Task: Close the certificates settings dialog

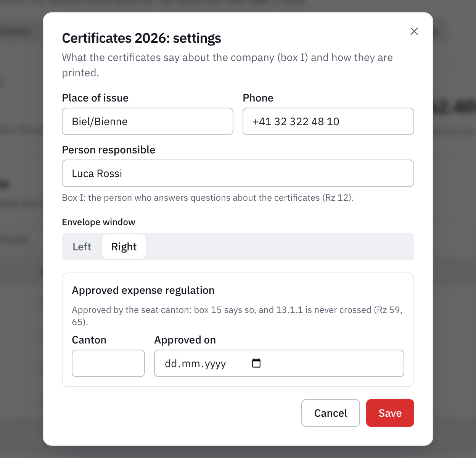Action: coord(414,31)
